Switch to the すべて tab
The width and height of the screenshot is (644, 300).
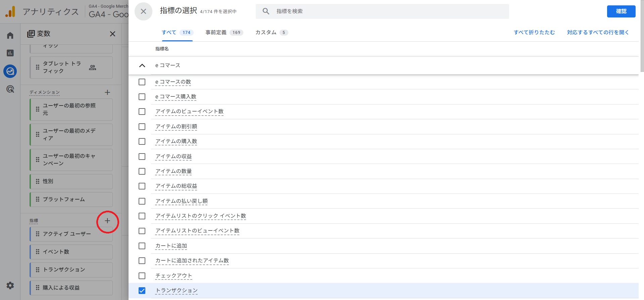177,33
